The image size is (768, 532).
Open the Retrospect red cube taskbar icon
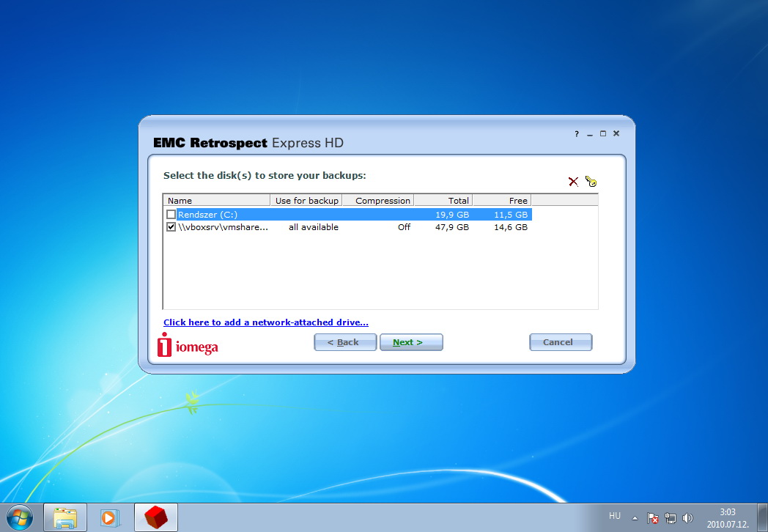click(155, 517)
